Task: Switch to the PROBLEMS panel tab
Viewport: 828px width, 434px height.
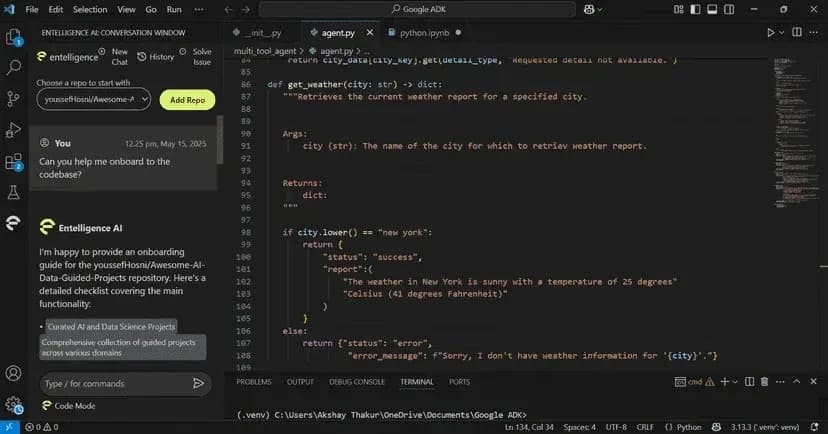Action: (254, 382)
